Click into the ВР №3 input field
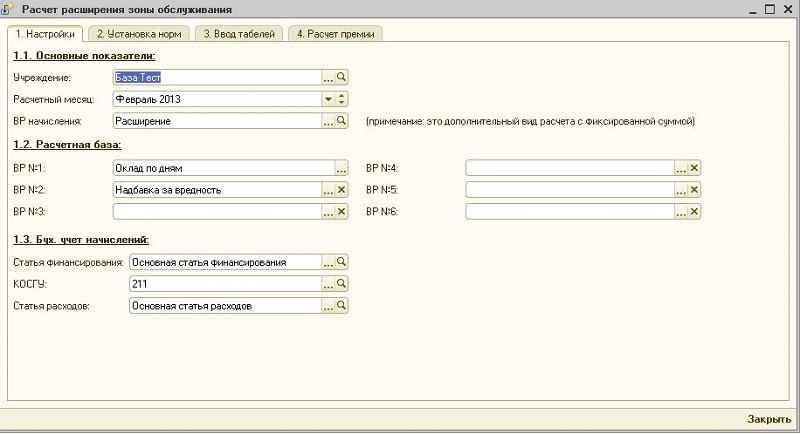800x434 pixels. 217,212
